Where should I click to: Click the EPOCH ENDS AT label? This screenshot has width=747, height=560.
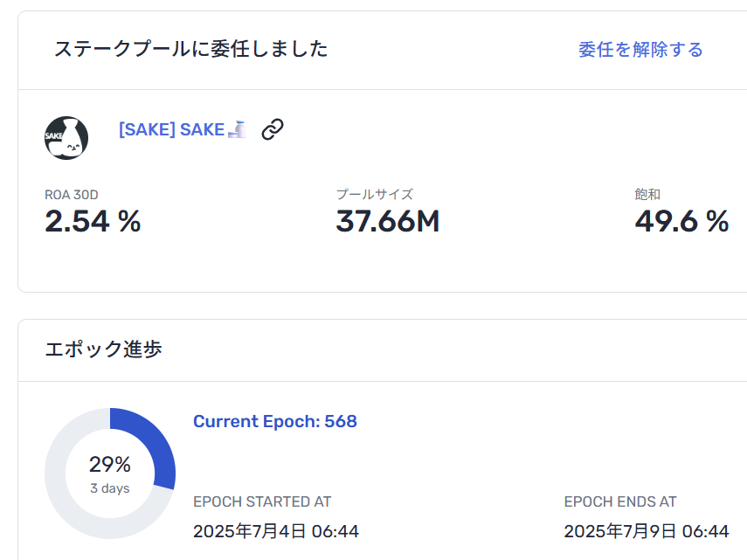[x=620, y=502]
